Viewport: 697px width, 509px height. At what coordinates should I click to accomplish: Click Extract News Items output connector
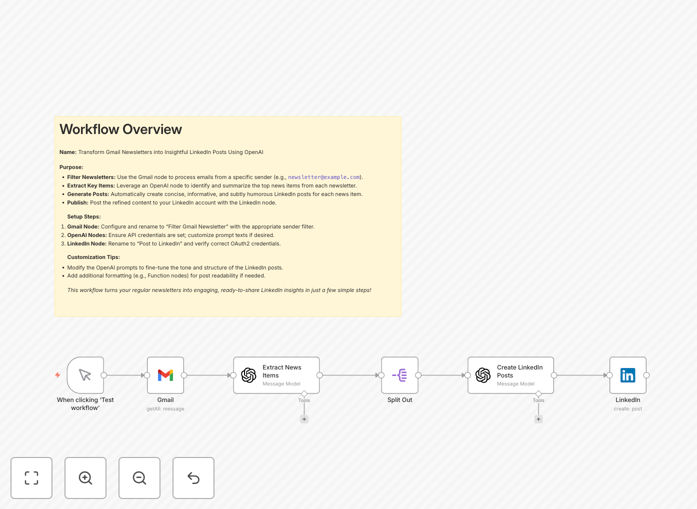pos(319,375)
